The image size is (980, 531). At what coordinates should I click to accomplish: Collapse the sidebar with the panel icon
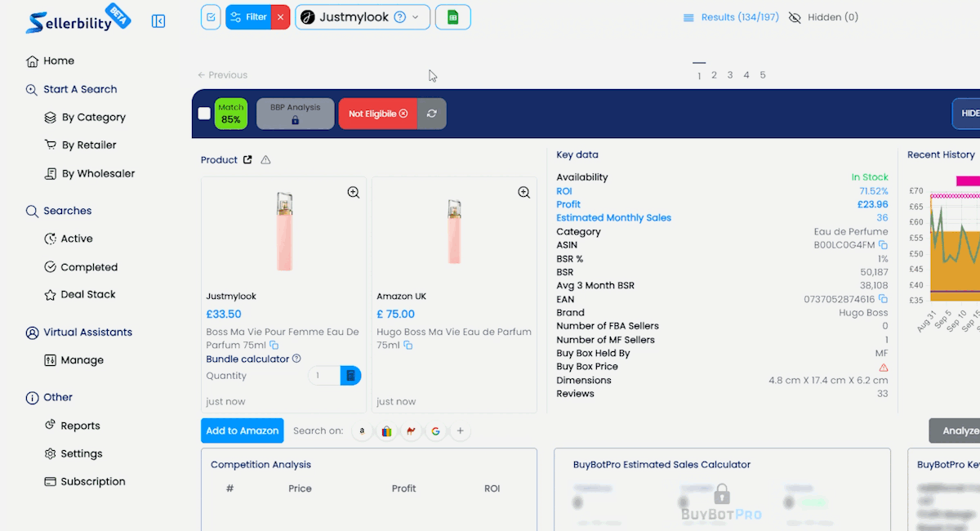click(158, 21)
